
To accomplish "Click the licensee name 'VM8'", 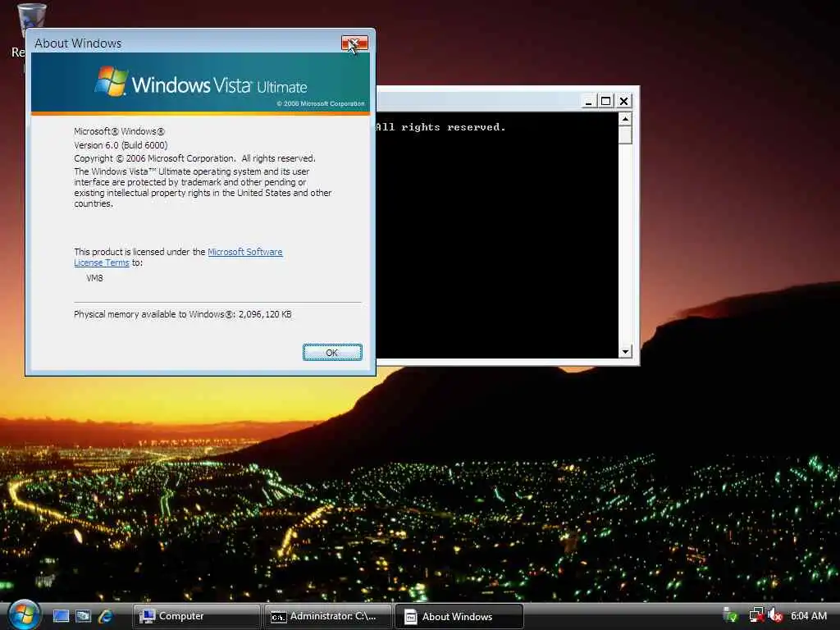I will tap(94, 278).
